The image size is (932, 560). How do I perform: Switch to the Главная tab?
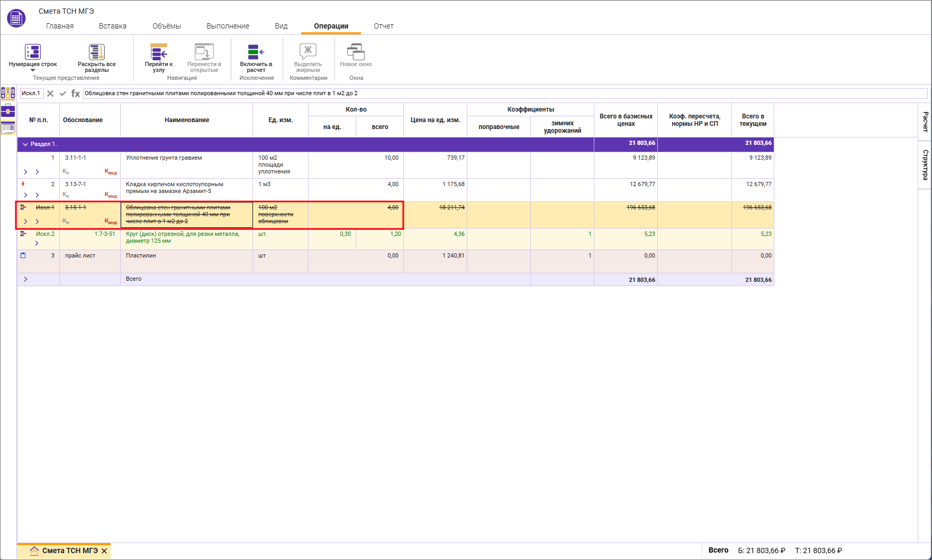60,26
